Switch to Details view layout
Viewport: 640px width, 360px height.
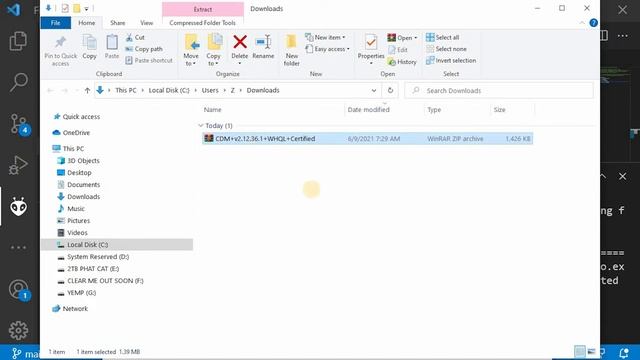pos(579,351)
